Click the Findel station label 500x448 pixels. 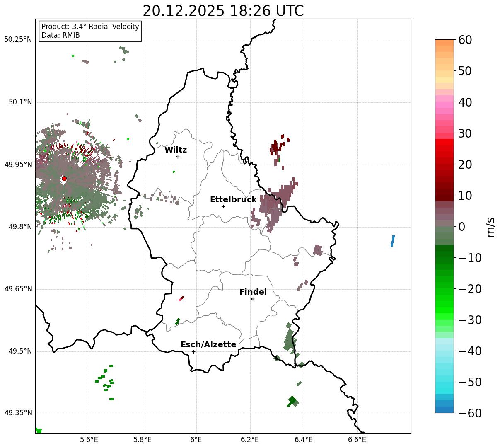[253, 292]
